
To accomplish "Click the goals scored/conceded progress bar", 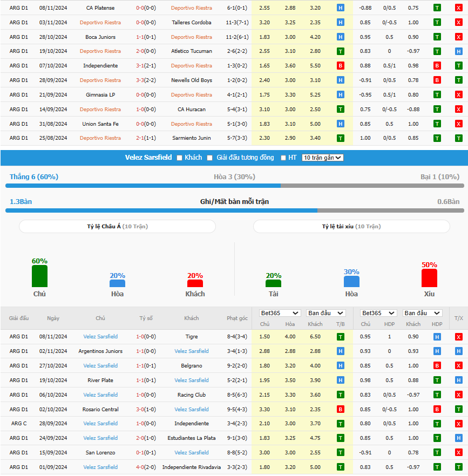I will pyautogui.click(x=234, y=210).
